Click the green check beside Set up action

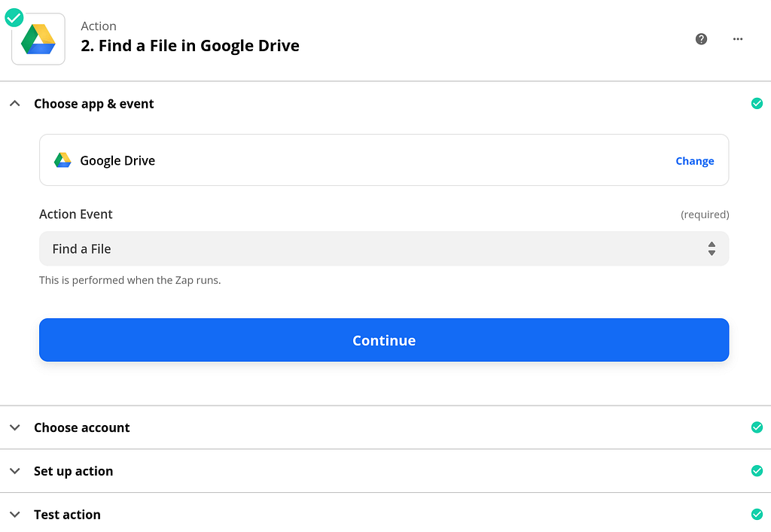[x=757, y=471]
